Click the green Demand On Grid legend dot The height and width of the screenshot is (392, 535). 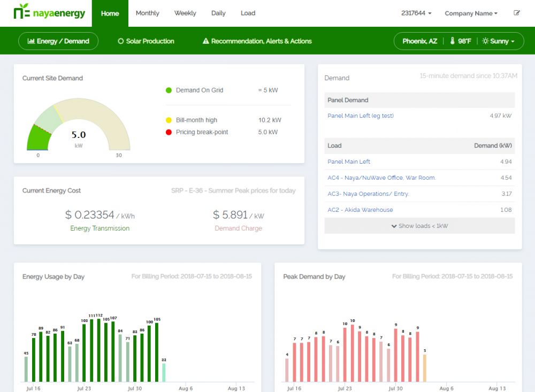coord(169,90)
